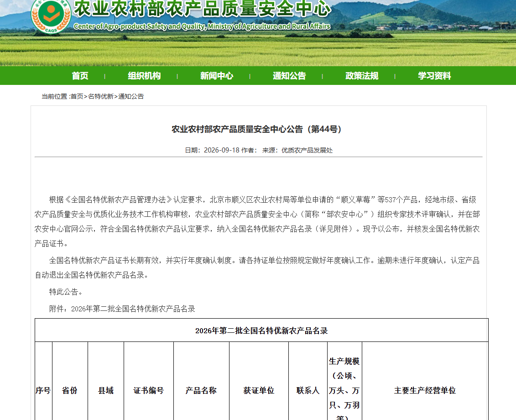Click the 主要生产经营单位 column header
This screenshot has height=420, width=516.
(425, 390)
